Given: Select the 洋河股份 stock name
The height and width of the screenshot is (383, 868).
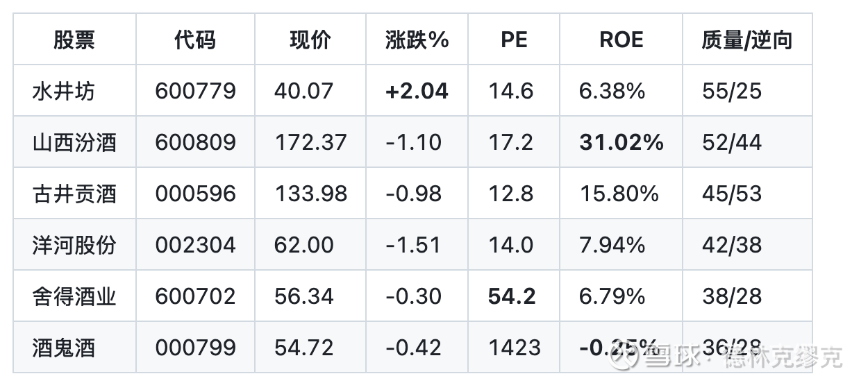Looking at the screenshot, I should (74, 245).
